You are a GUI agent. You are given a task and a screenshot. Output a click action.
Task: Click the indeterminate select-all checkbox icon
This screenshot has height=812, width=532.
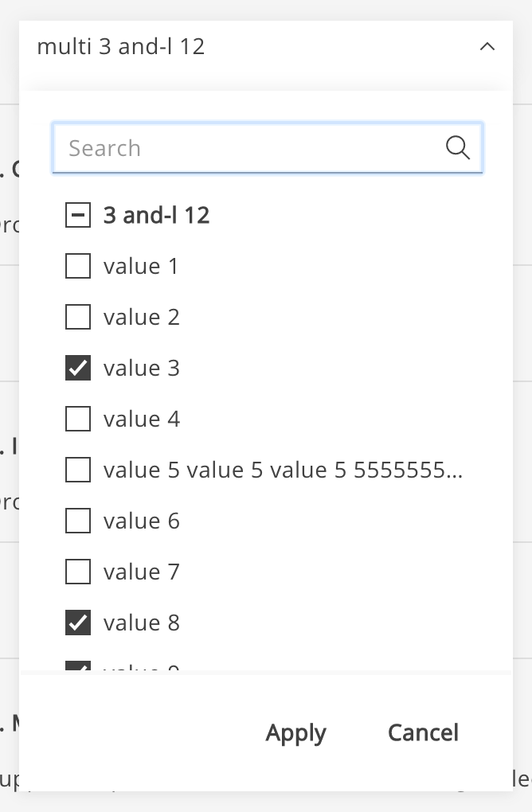(x=77, y=214)
